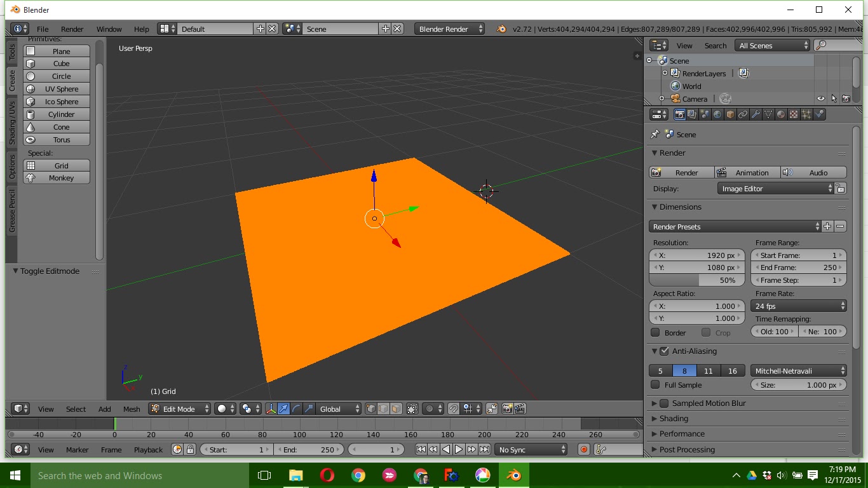
Task: Open the Mesh menu in the 3D view
Action: pos(132,409)
